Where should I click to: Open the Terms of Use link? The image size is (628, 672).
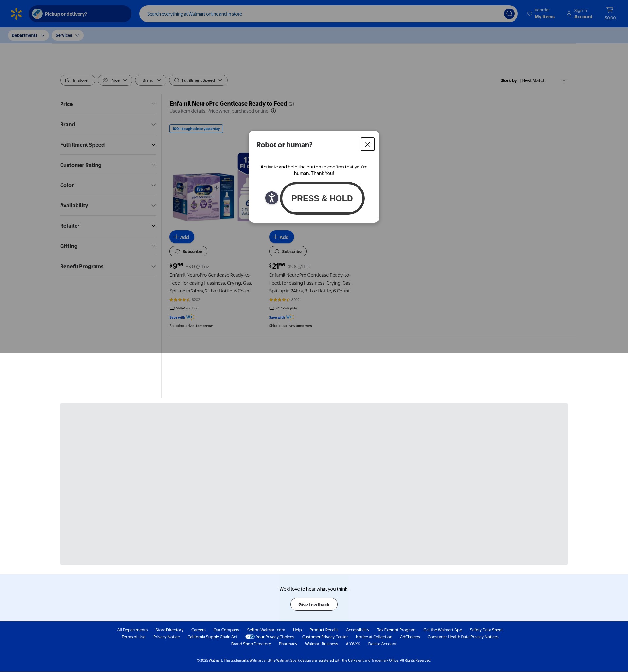pos(133,637)
